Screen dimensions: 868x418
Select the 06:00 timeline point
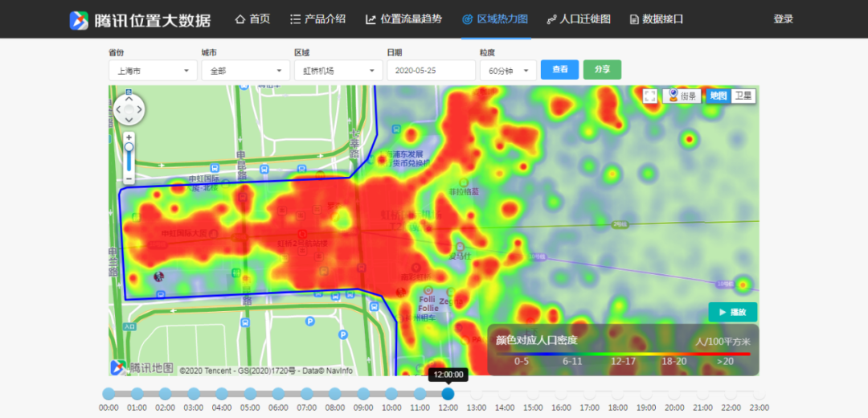coord(278,394)
